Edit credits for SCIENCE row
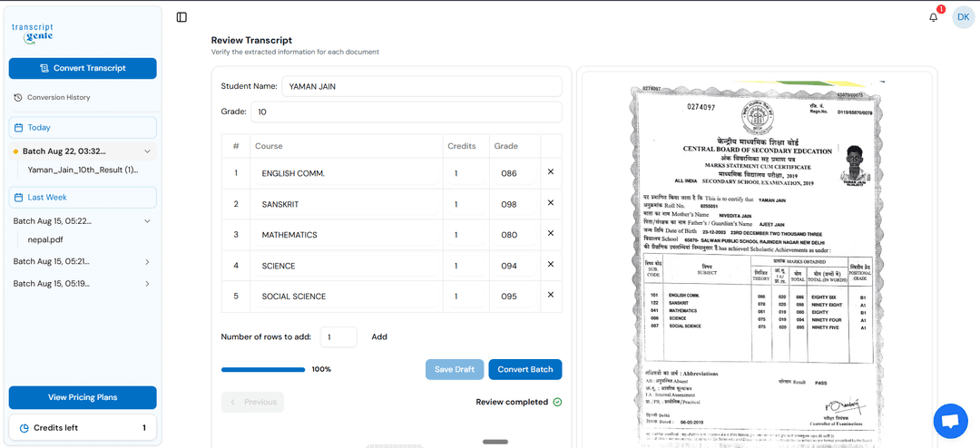Image resolution: width=980 pixels, height=448 pixels. (466, 267)
